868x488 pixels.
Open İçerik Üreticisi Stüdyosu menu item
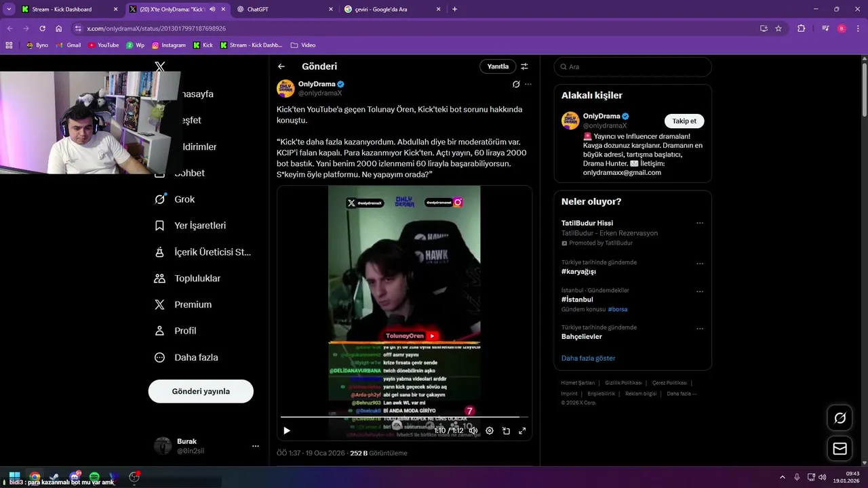pos(203,252)
